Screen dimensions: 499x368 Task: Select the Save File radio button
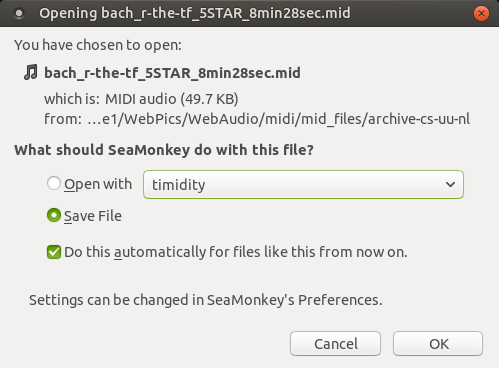(54, 215)
